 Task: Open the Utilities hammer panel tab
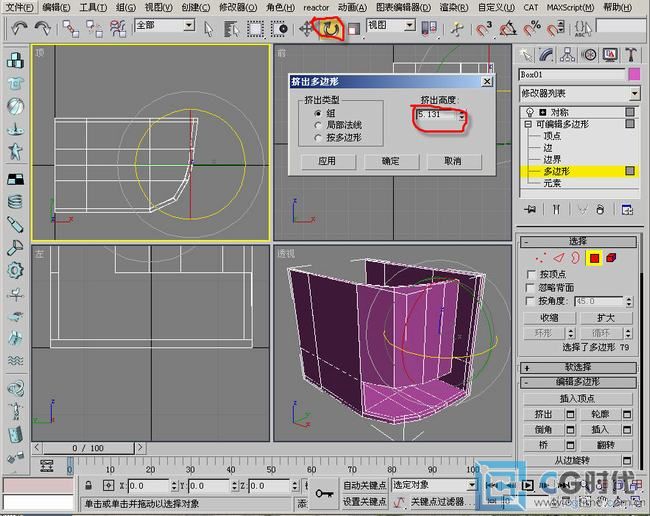631,55
